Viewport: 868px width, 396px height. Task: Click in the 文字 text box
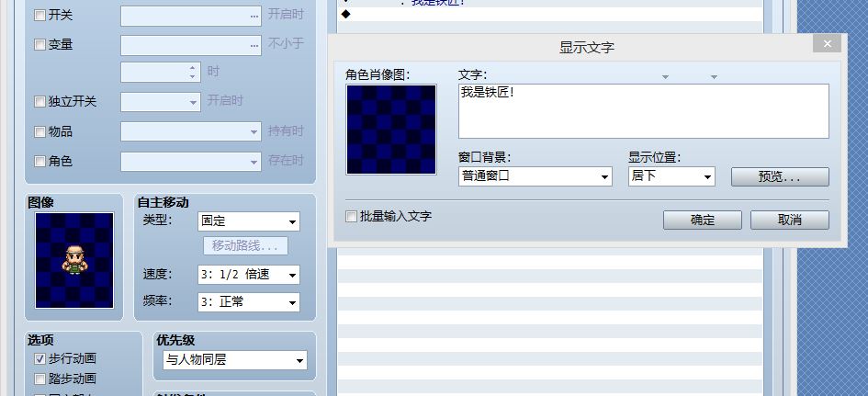[x=644, y=111]
